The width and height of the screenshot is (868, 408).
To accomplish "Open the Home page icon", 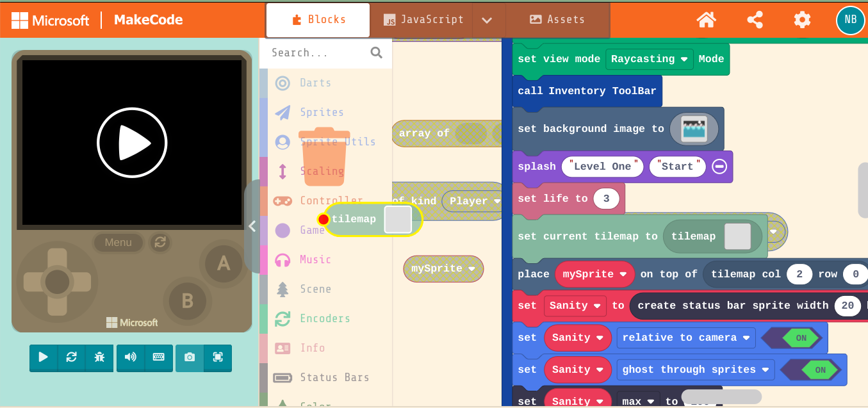I will point(706,20).
